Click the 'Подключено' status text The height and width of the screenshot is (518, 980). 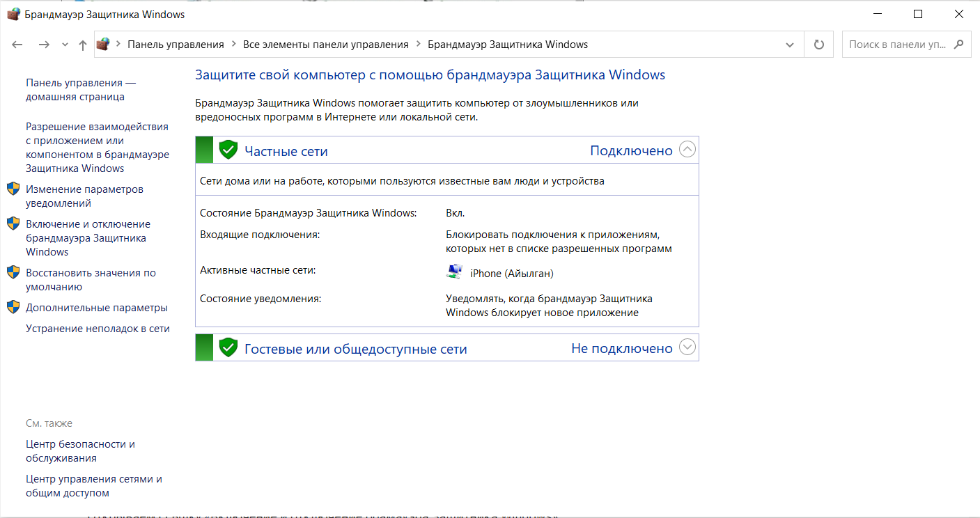(631, 150)
